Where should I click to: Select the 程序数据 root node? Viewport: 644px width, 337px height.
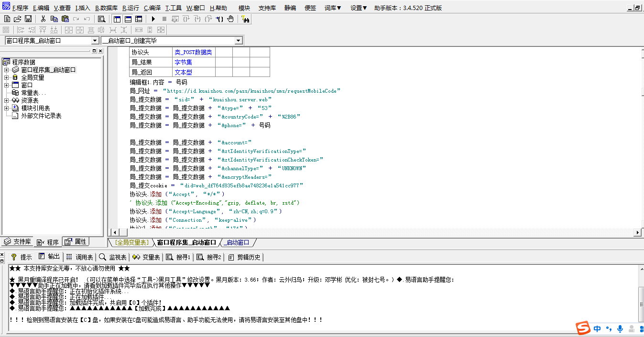[23, 62]
